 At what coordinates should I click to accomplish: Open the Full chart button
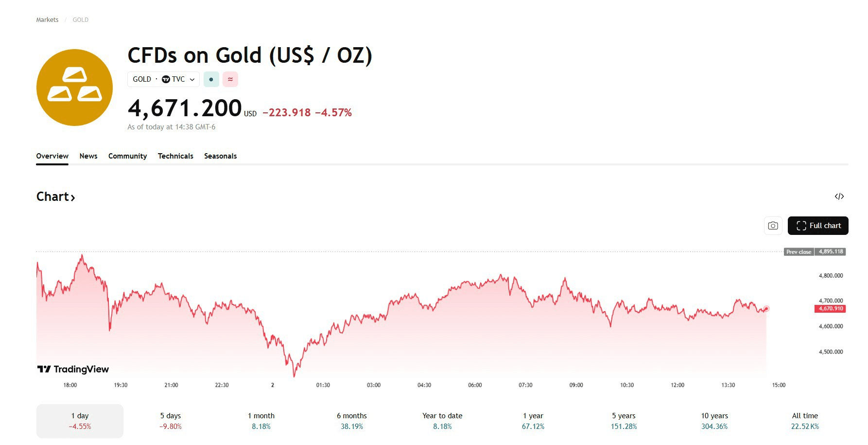click(x=818, y=226)
